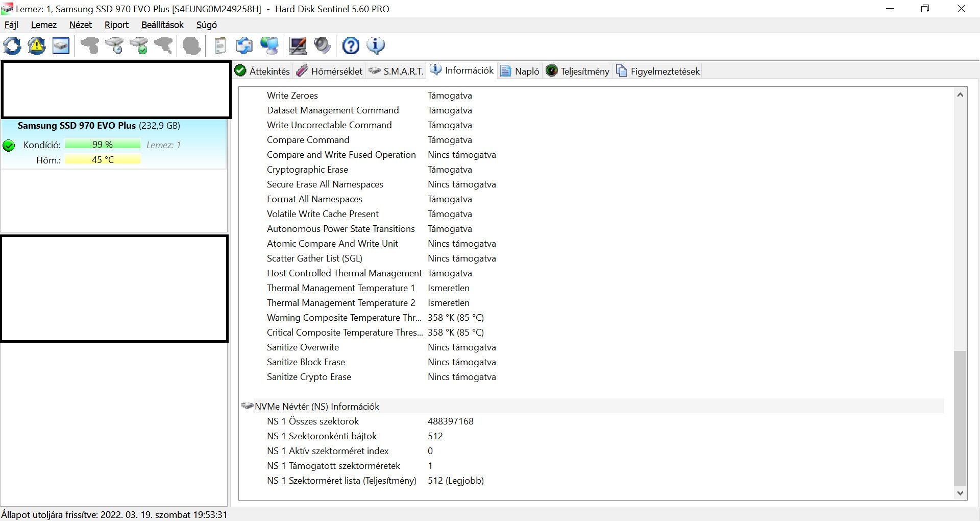
Task: Select the Autonomous Power State Transitions row
Action: point(593,229)
